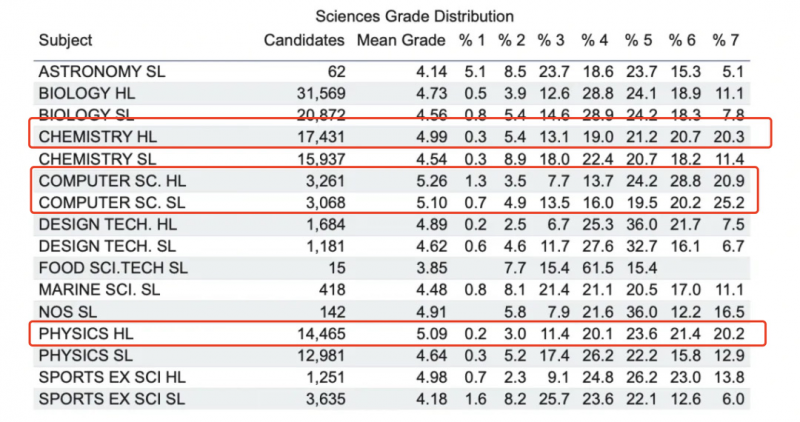The image size is (800, 422).
Task: Click CHEMISTRY HL candidates value 17,431
Action: tap(321, 137)
